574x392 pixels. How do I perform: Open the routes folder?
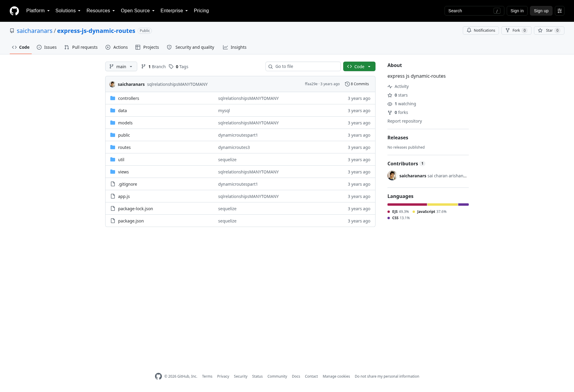point(124,147)
